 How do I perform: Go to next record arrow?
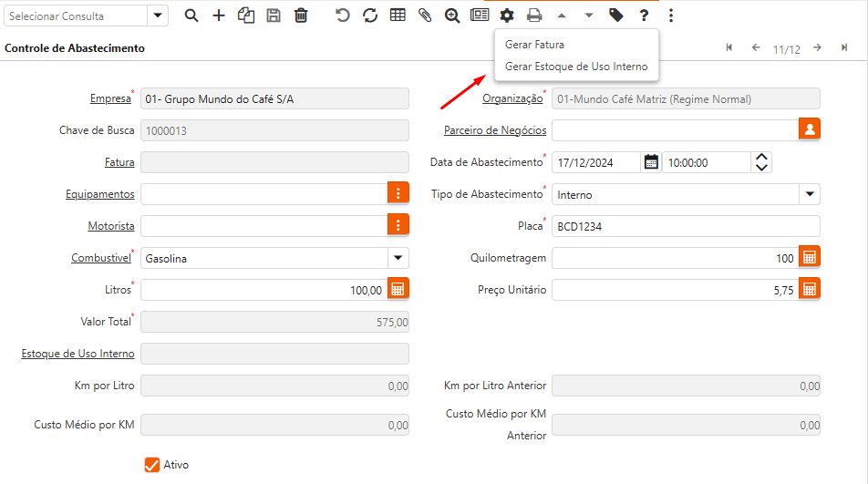coord(818,48)
